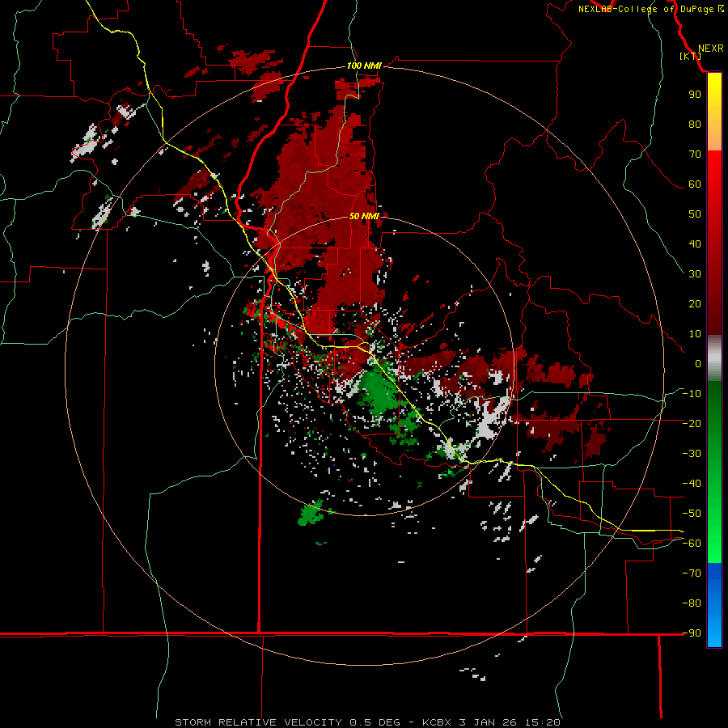Click the positive 70 scale value
728x728 pixels.
[x=695, y=154]
